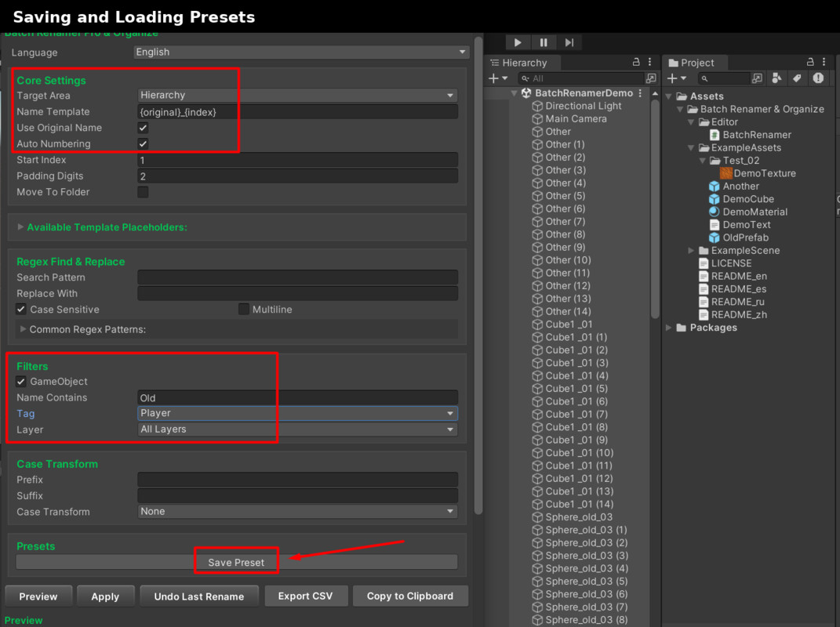
Task: Click Batch Renamer window vertical scrollbar
Action: (478, 276)
